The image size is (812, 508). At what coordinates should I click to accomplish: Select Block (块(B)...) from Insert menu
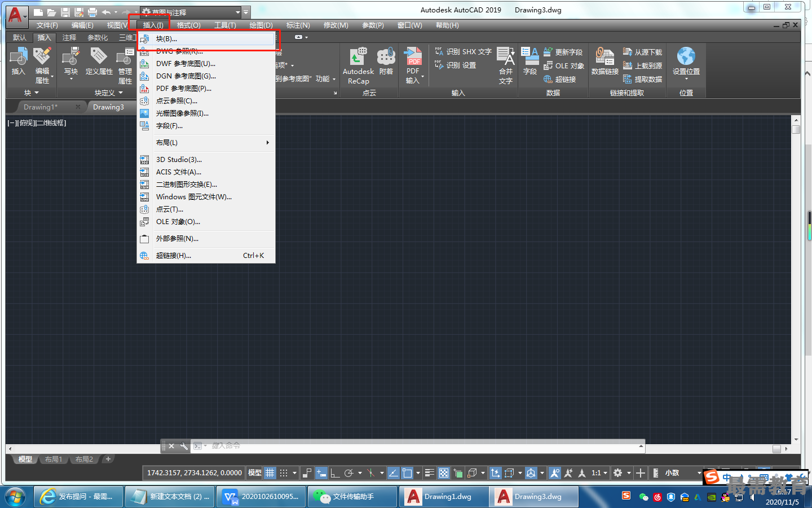[206, 38]
